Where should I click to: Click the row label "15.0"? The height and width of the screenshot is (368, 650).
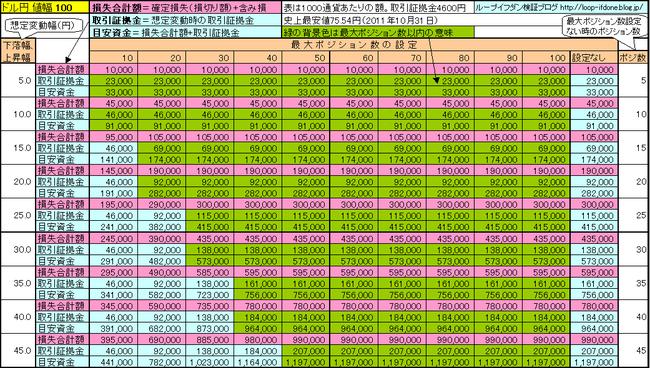(x=18, y=148)
